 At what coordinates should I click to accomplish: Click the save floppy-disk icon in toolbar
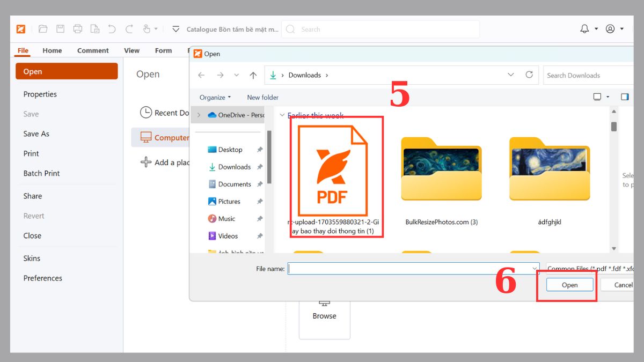coord(61,29)
